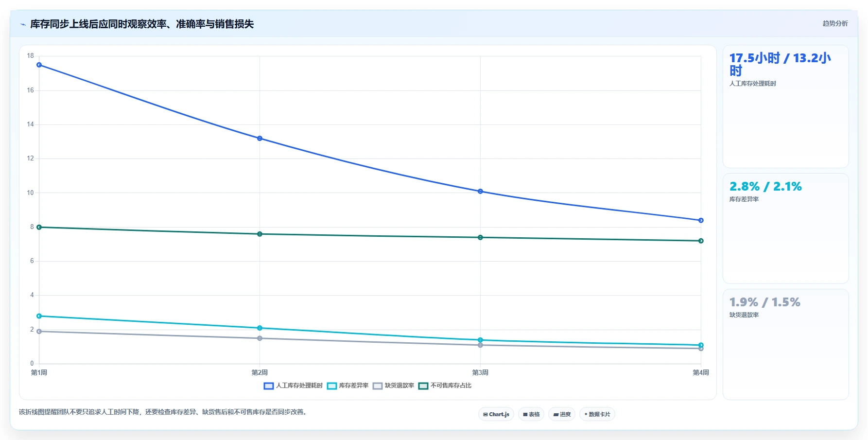Toggle 人工库存处理耗时 legend swatch
Image resolution: width=868 pixels, height=440 pixels.
pos(269,386)
